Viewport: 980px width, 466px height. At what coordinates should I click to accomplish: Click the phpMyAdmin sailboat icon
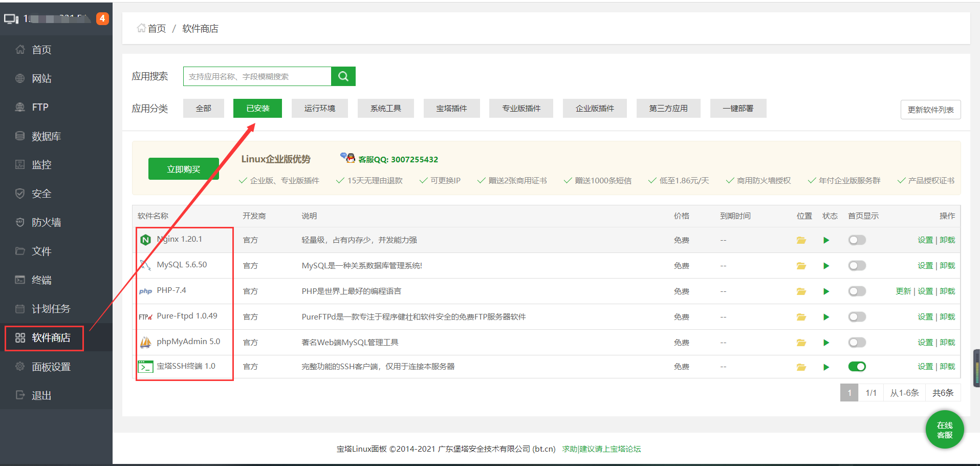pos(145,342)
